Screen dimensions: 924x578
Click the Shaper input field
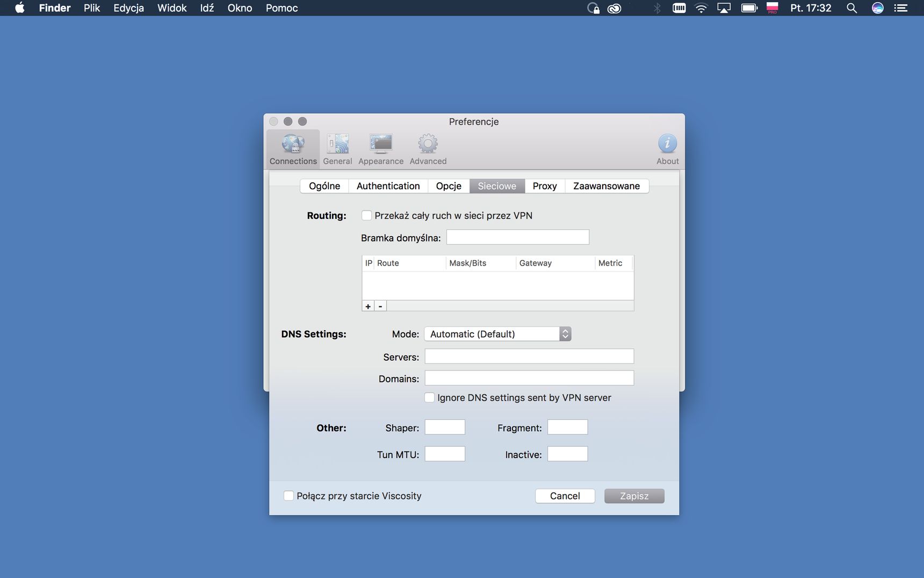pyautogui.click(x=445, y=427)
